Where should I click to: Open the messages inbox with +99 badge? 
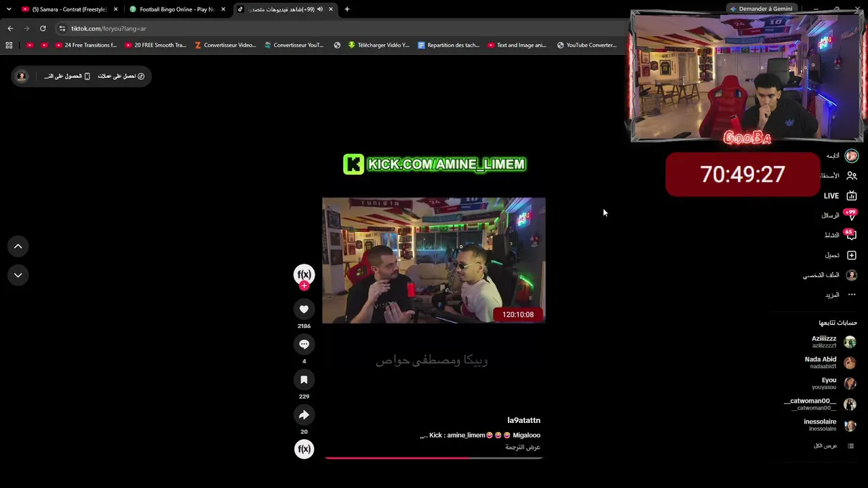[840, 216]
